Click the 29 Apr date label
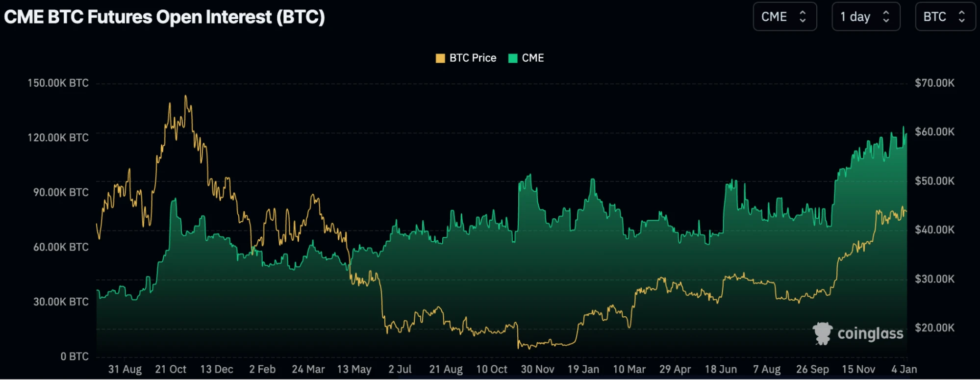The width and height of the screenshot is (980, 380). tap(675, 369)
